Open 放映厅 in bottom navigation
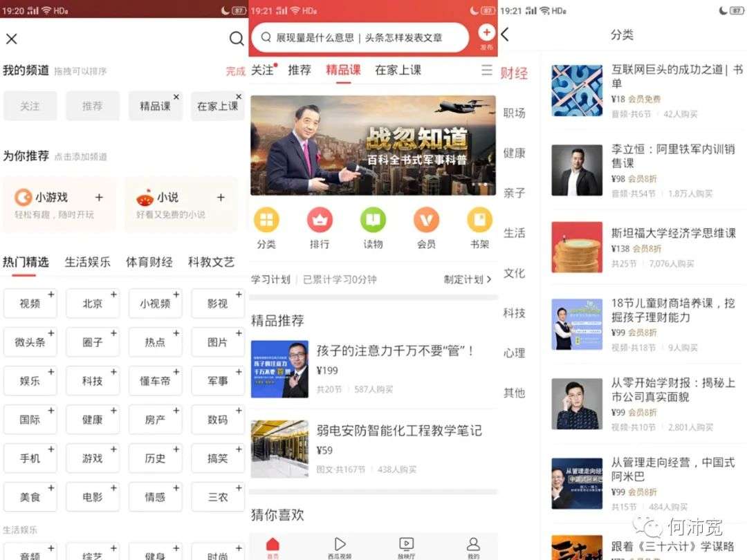This screenshot has width=747, height=560. (407, 547)
